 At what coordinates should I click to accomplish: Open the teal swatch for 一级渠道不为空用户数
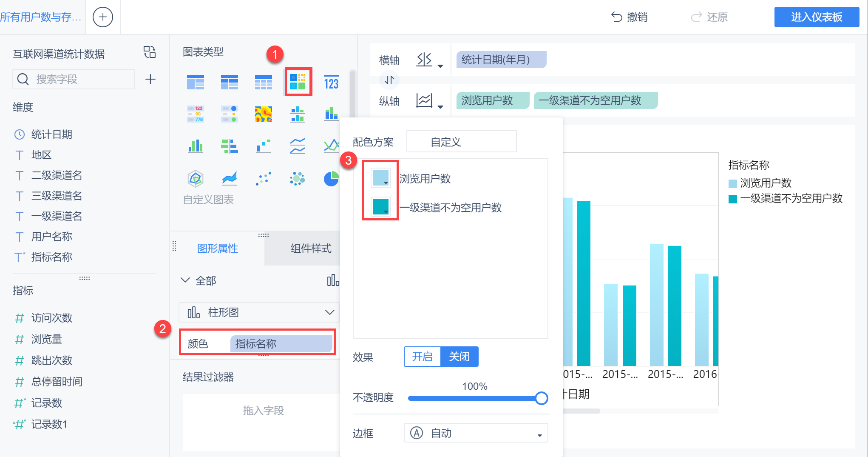[380, 207]
